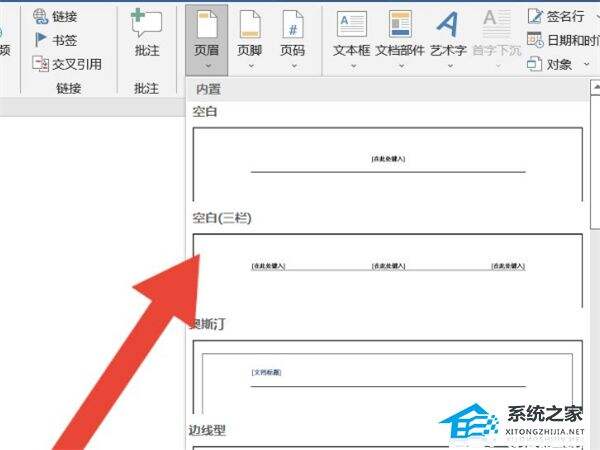Insert a new 批注 comment

click(147, 33)
